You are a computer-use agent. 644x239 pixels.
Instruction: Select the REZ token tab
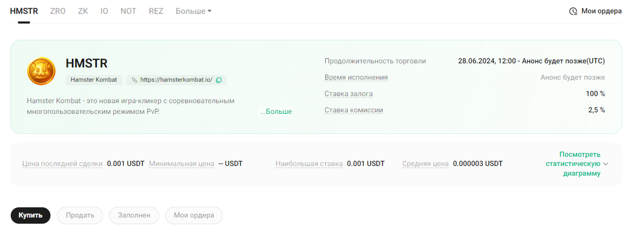pos(156,11)
